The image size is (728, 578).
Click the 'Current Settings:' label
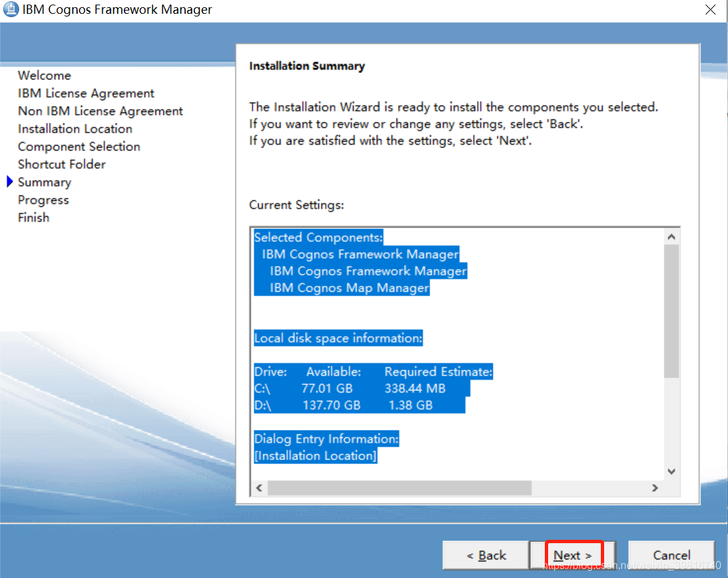tap(296, 205)
